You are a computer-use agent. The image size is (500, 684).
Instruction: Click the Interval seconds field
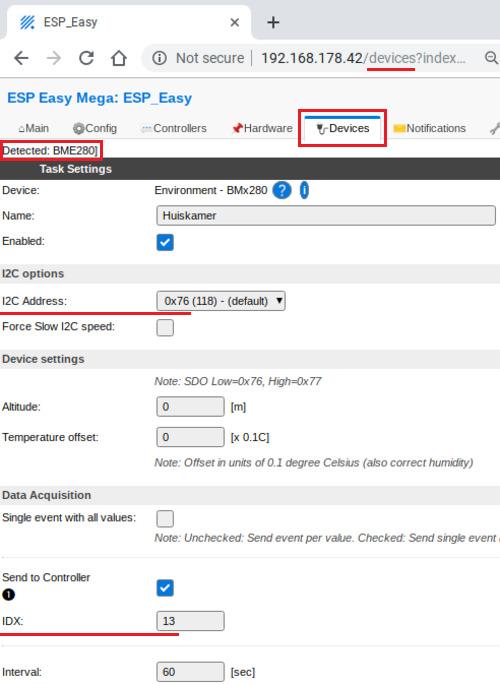click(190, 672)
